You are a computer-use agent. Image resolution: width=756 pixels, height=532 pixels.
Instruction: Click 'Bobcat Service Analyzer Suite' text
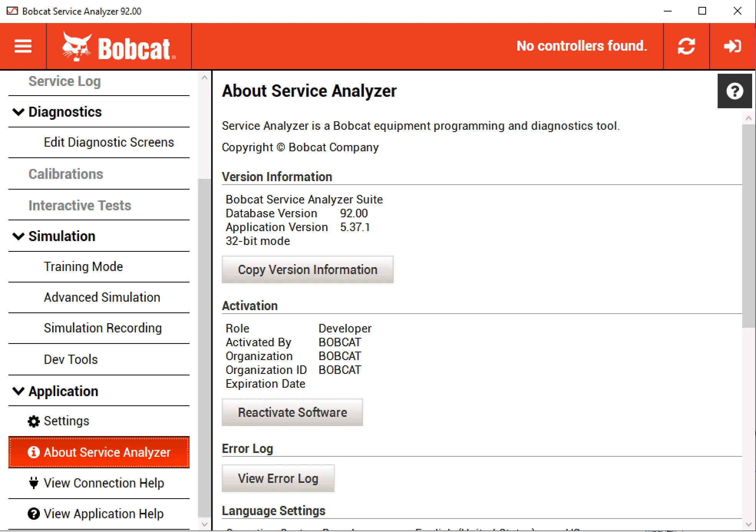304,200
